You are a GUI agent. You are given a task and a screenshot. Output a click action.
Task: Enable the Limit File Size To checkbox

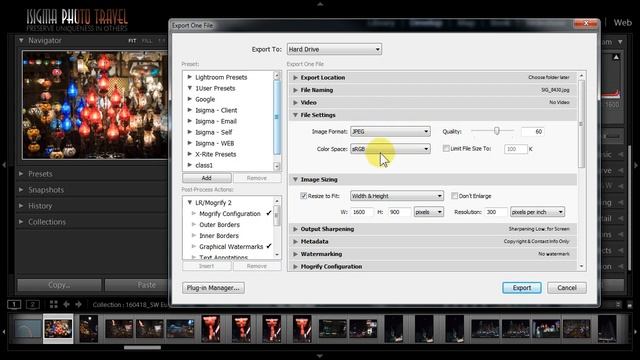(x=446, y=149)
